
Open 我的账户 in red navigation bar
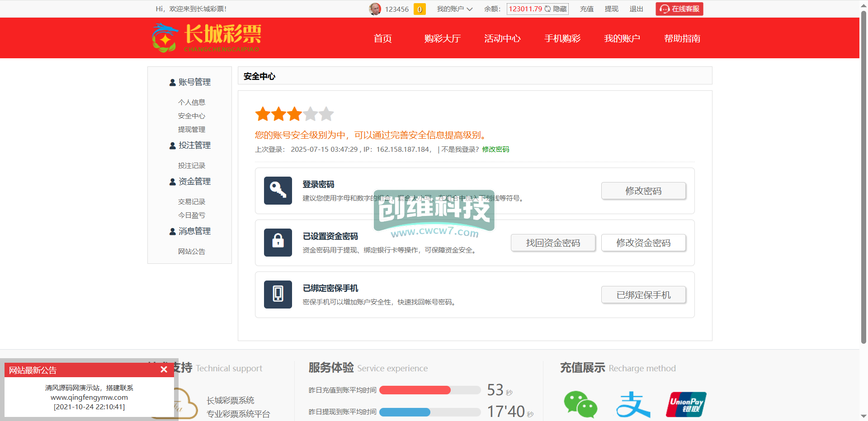coord(622,38)
